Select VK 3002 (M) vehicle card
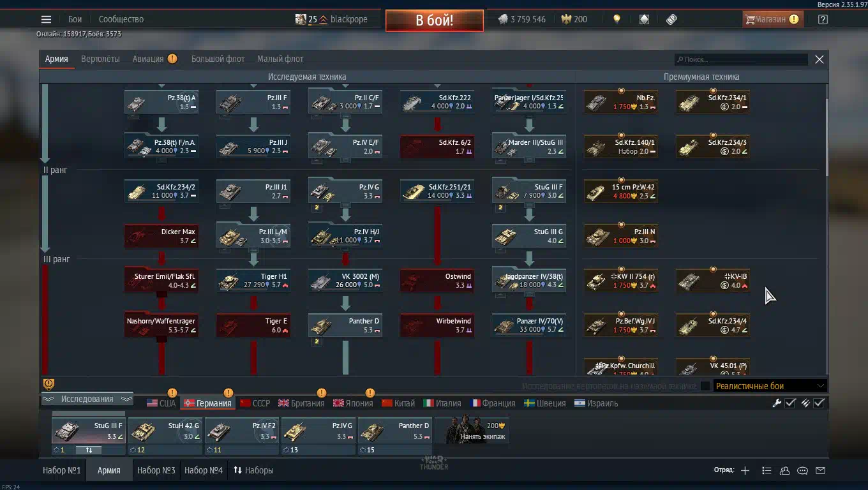The image size is (868, 490). 345,281
